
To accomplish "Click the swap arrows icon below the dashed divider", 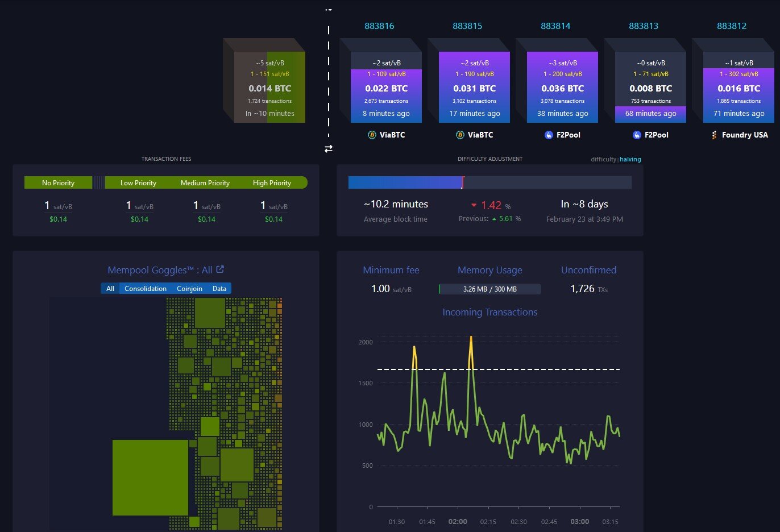I will click(x=329, y=148).
